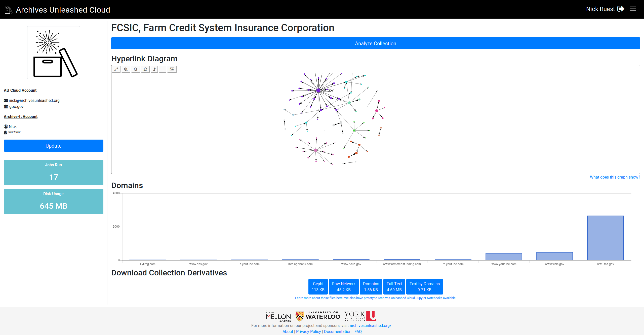Open the About footer link

pos(288,331)
